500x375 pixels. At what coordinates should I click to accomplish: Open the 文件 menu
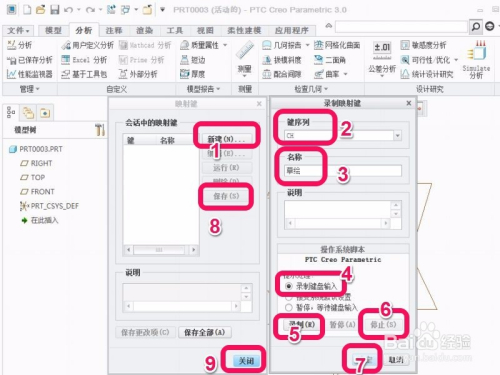click(18, 30)
